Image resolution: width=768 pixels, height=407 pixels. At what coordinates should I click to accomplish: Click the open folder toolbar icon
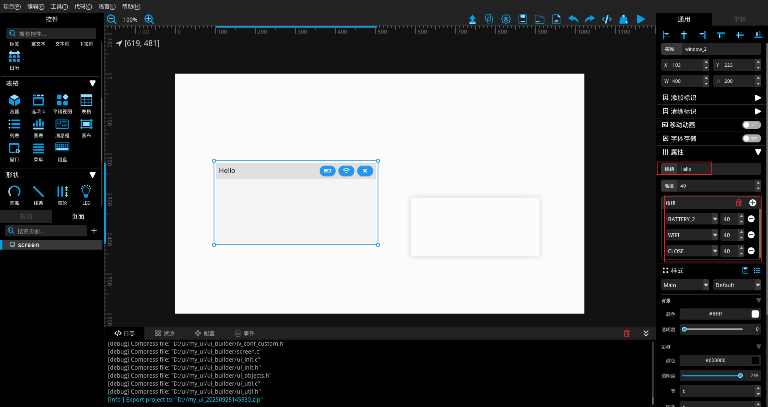coord(539,19)
